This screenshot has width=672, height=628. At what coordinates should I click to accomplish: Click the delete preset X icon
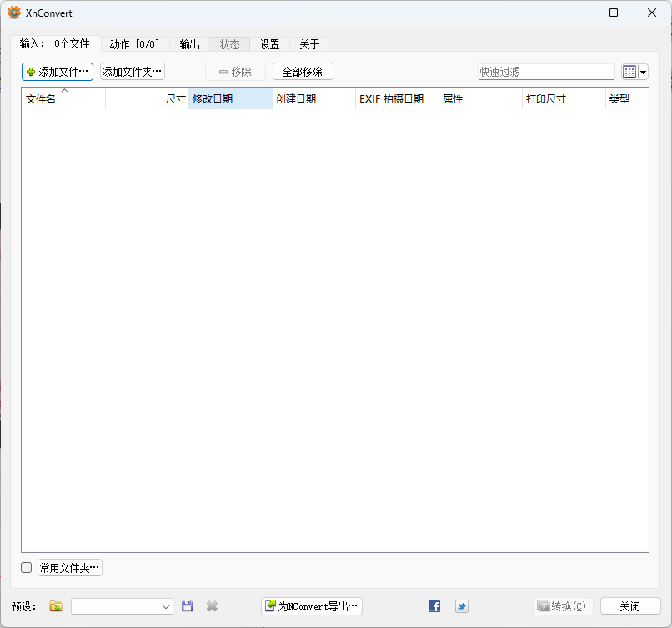pyautogui.click(x=212, y=606)
